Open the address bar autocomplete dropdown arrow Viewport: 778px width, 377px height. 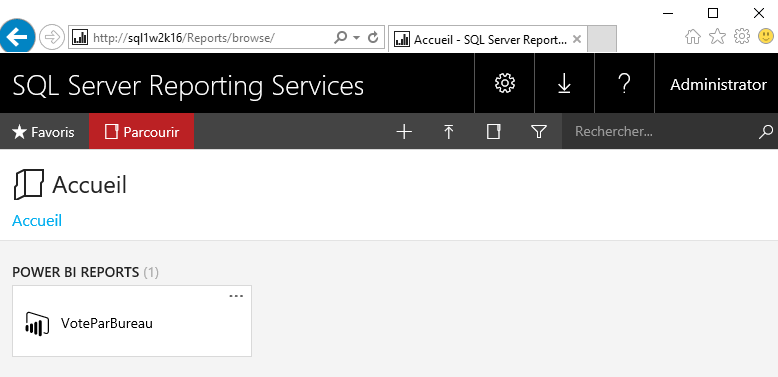[x=356, y=38]
